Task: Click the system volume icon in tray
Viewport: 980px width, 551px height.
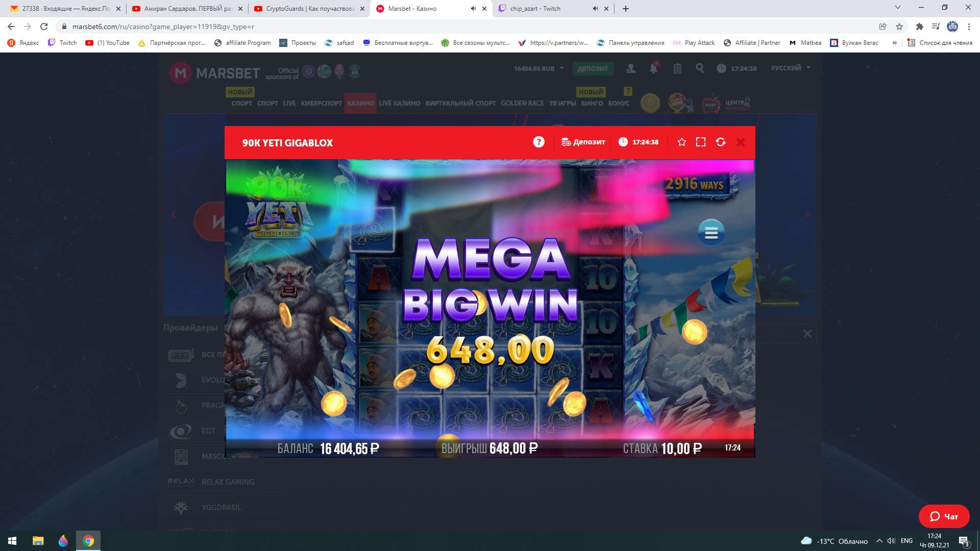Action: tap(891, 541)
